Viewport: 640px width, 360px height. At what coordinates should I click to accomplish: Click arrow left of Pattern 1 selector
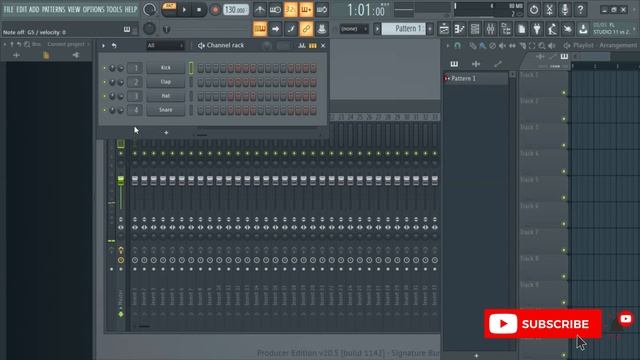click(377, 29)
